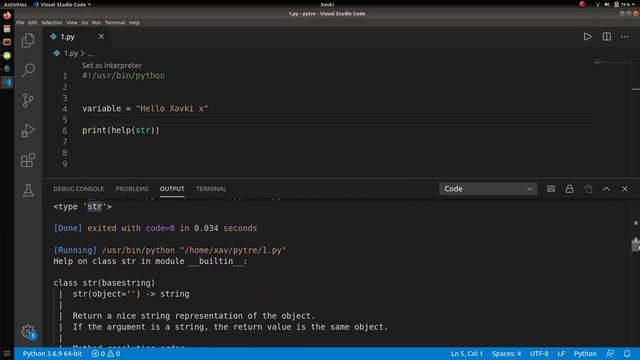Open Firefox from Ubuntu dock
This screenshot has height=360, width=640.
pos(7,16)
